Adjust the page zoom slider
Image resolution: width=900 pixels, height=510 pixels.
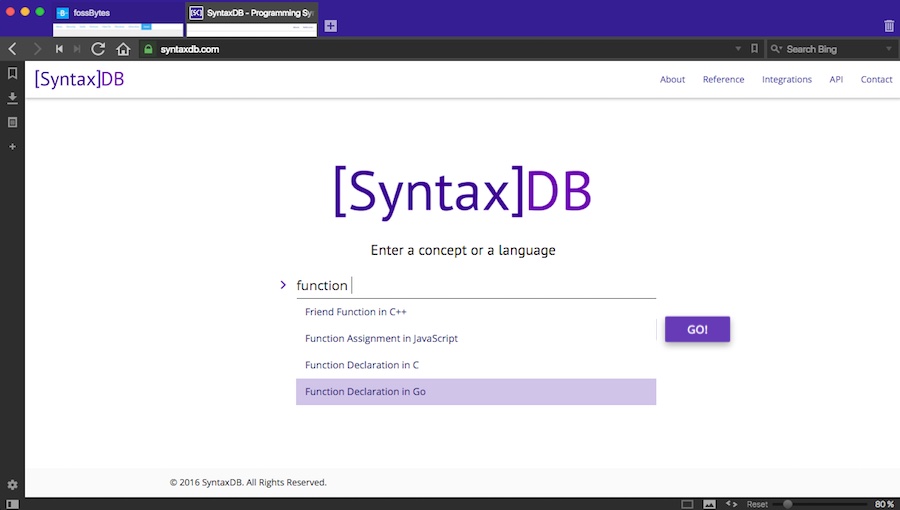tap(789, 504)
